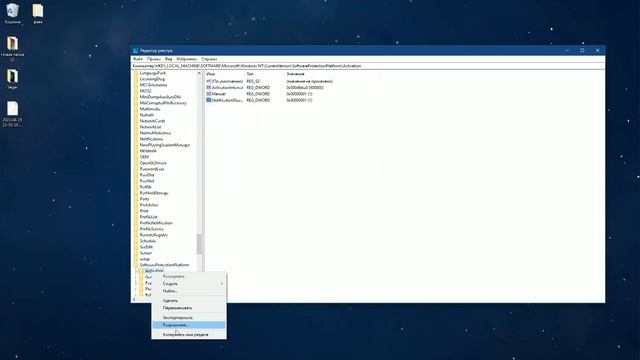Select the LicensingDiag key
Viewport: 640px width, 360px height.
(x=152, y=79)
